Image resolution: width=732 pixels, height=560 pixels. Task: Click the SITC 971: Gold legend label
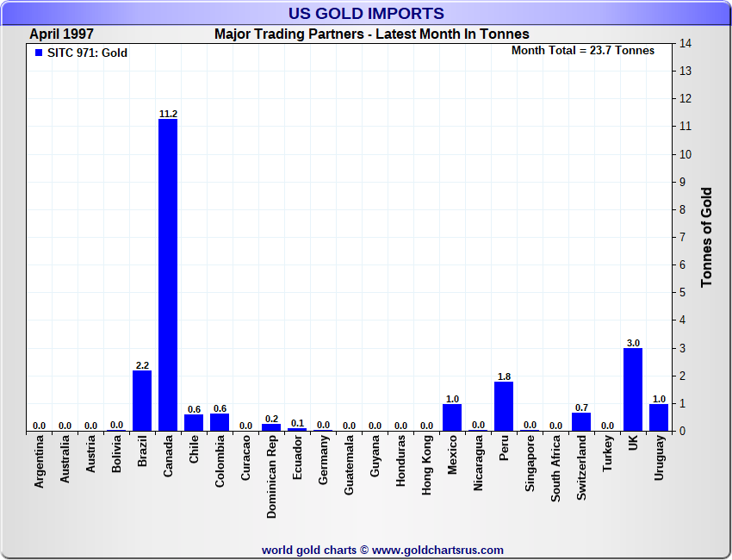click(x=87, y=53)
